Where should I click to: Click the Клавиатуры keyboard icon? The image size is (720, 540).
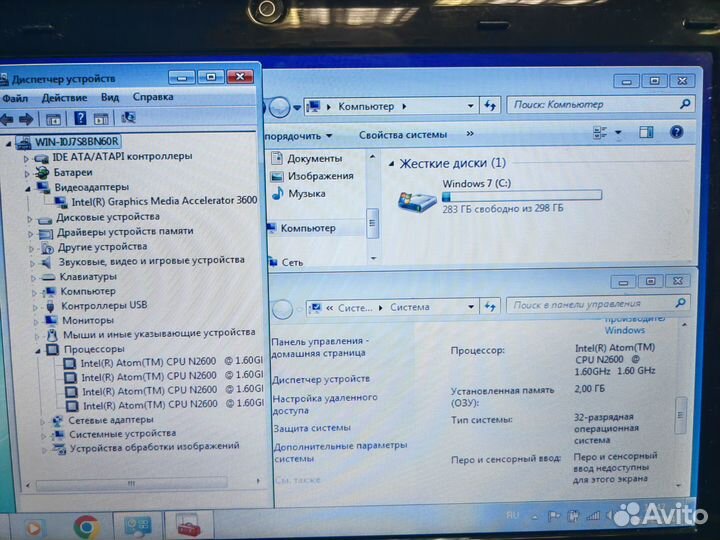tap(48, 277)
